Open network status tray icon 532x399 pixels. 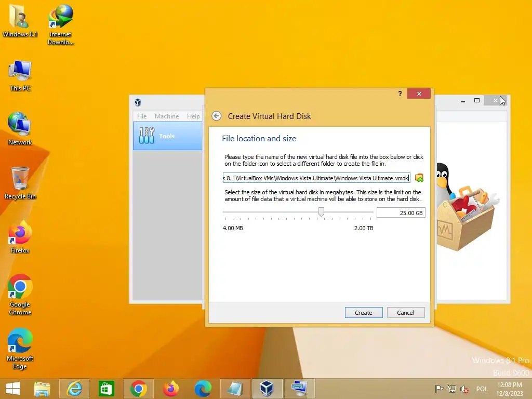451,389
